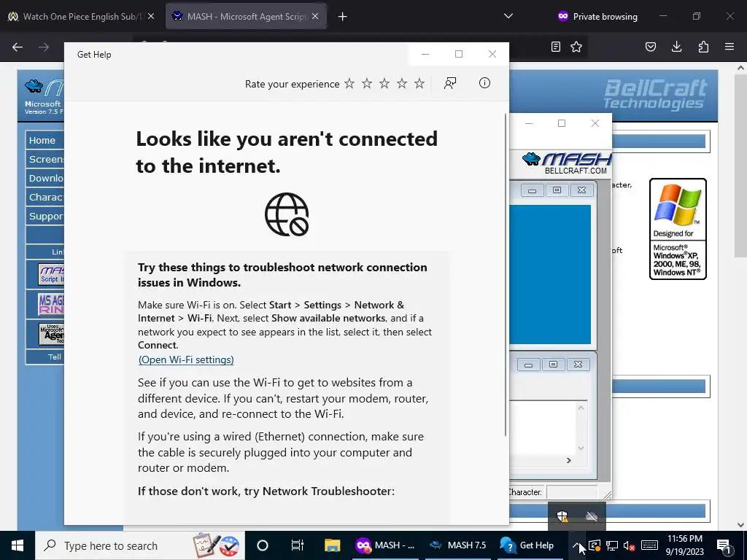Click the MASH Script sidebar banner image

51,275
